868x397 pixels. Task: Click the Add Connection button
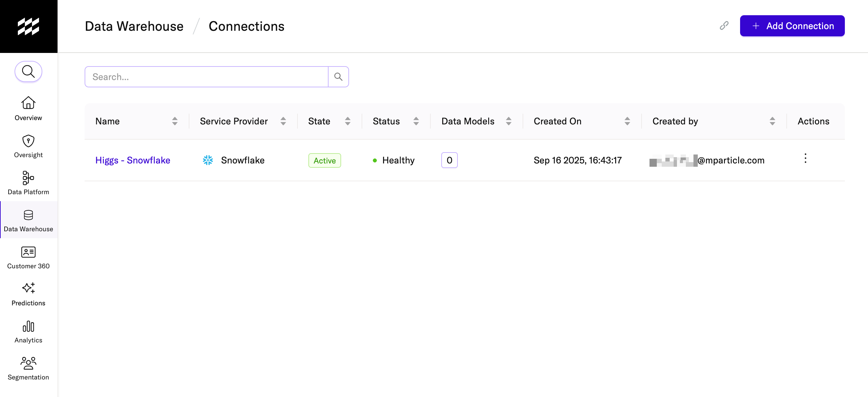(792, 26)
